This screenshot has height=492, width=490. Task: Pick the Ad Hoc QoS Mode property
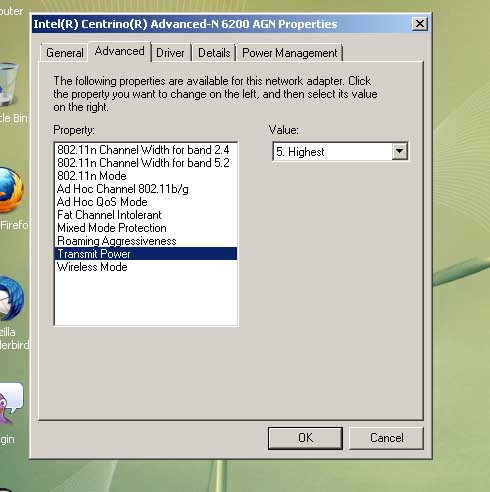pos(146,202)
